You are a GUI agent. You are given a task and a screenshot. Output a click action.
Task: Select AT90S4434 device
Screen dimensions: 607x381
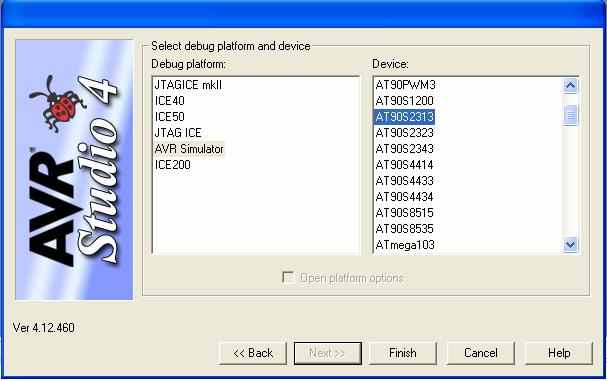click(405, 197)
